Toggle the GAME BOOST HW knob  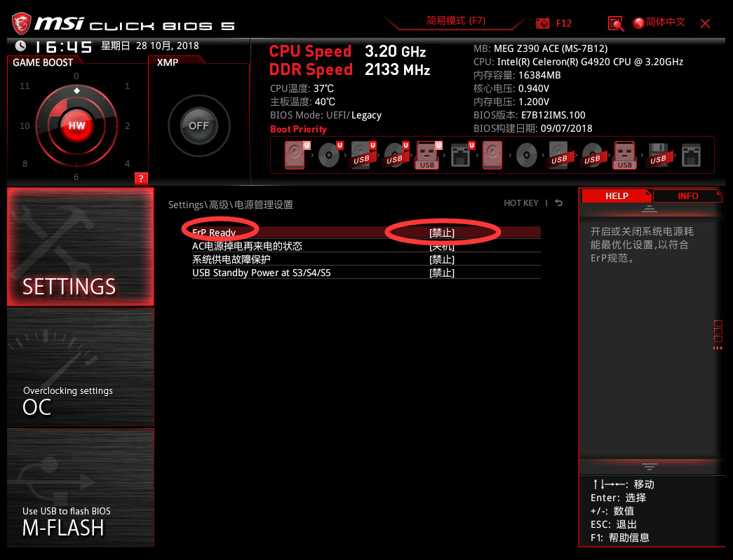[x=76, y=125]
